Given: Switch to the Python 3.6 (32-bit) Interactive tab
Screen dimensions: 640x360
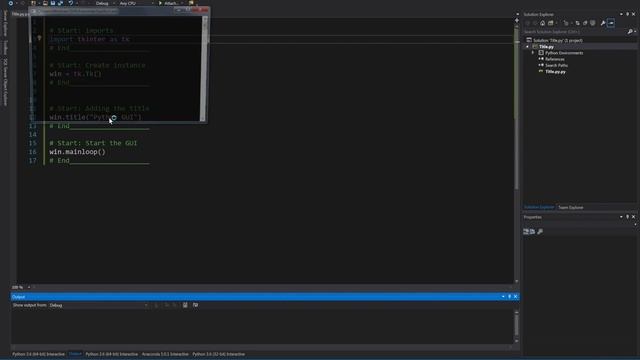Looking at the screenshot, I should (x=218, y=354).
